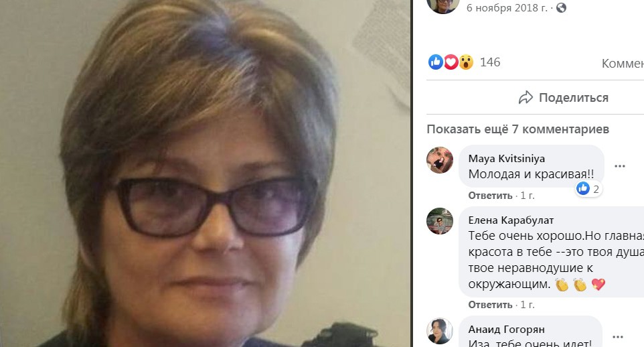Click the post date 6 ноября 2018 г.
The image size is (644, 347).
click(507, 8)
